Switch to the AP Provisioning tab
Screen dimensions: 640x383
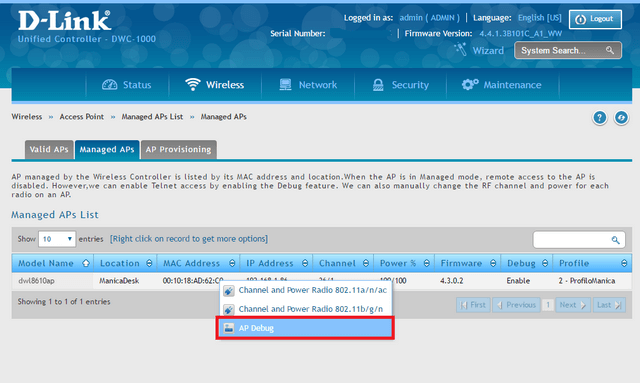[179, 149]
